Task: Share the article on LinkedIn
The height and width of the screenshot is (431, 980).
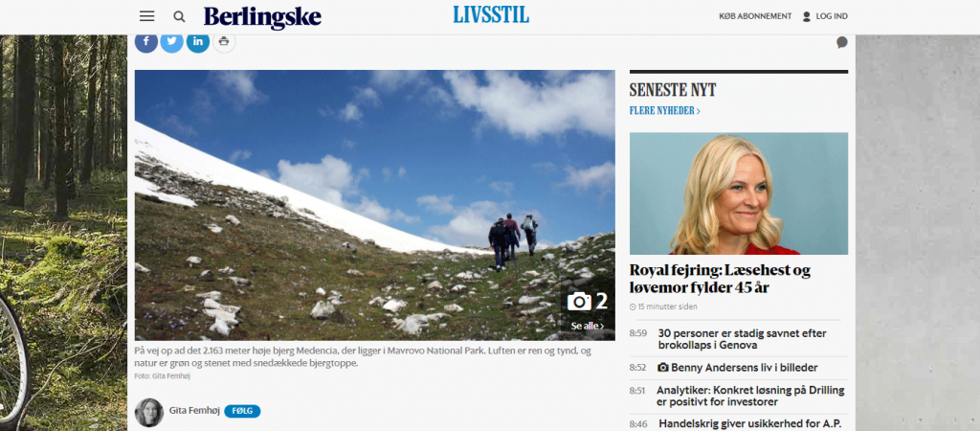Action: click(x=198, y=42)
